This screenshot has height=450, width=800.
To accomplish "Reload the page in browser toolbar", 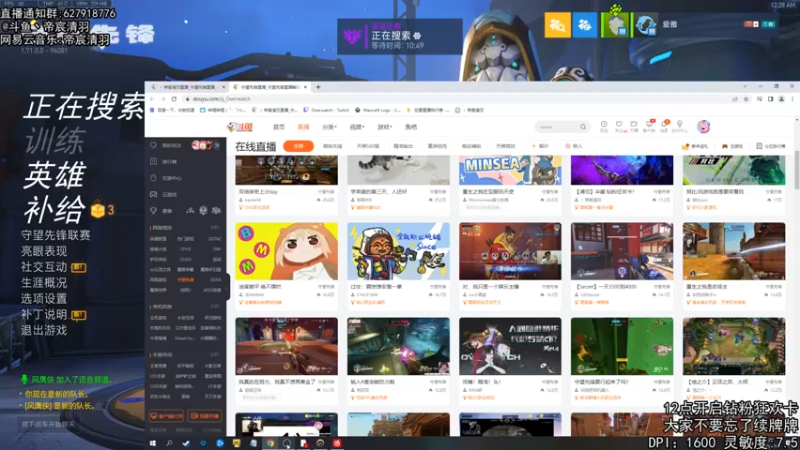I will 174,99.
